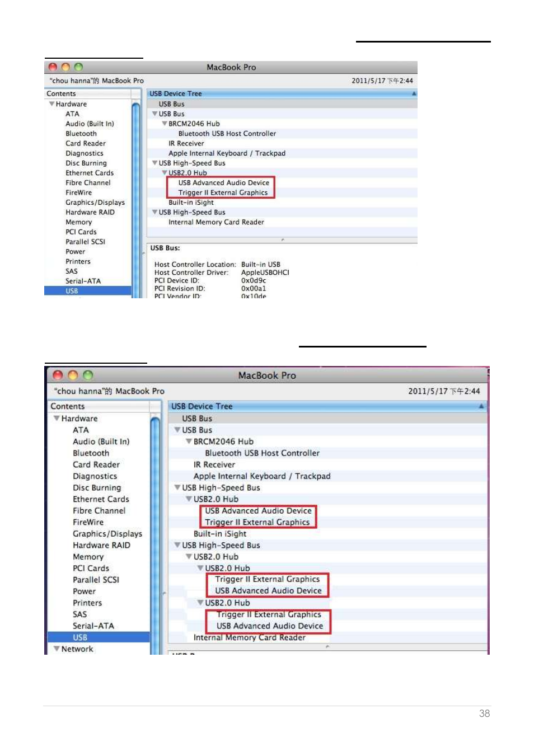Click the Contents column header in lower window
The image size is (534, 756).
[x=99, y=406]
